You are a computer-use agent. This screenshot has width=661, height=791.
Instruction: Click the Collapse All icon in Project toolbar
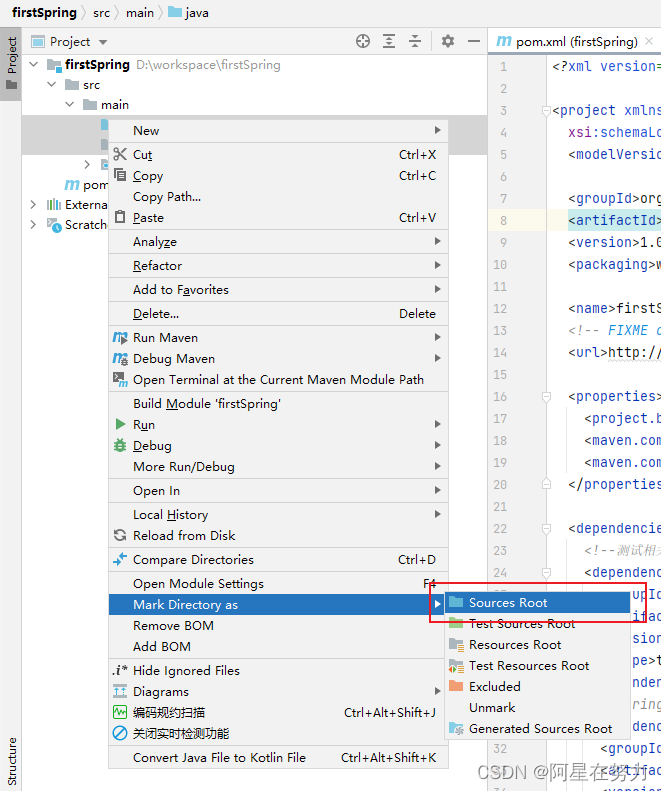tap(415, 41)
